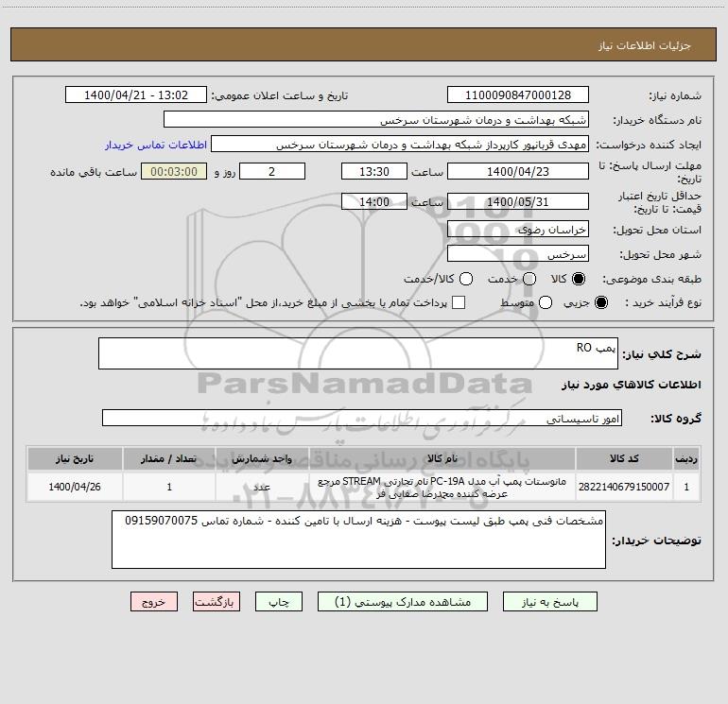
Task: Click the جزئیات اطلاعات نیاز page title
Action: 645,45
